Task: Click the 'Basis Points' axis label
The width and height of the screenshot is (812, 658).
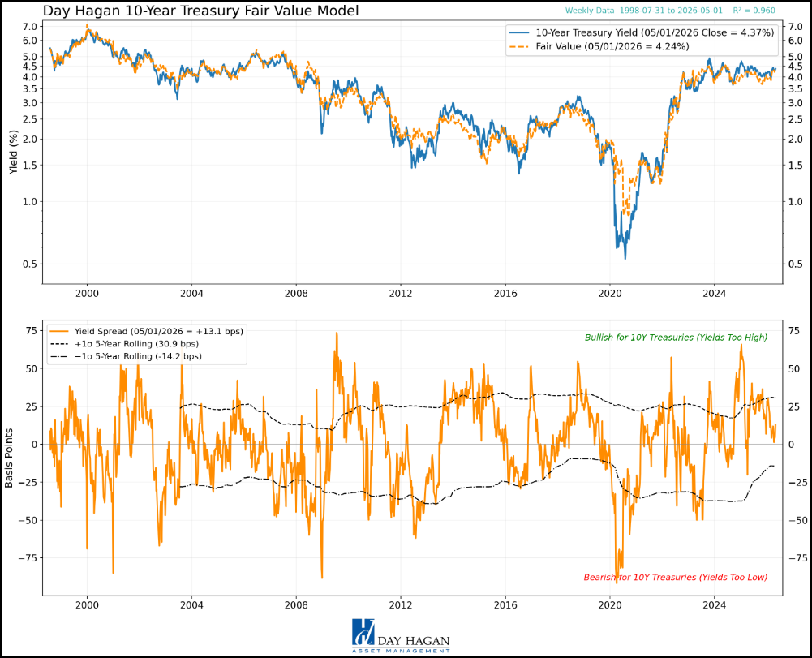Action: pyautogui.click(x=9, y=458)
